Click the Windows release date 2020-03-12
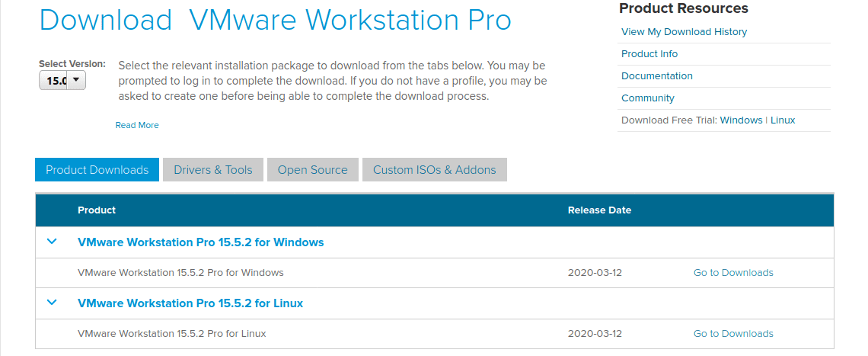The width and height of the screenshot is (868, 356). 595,273
